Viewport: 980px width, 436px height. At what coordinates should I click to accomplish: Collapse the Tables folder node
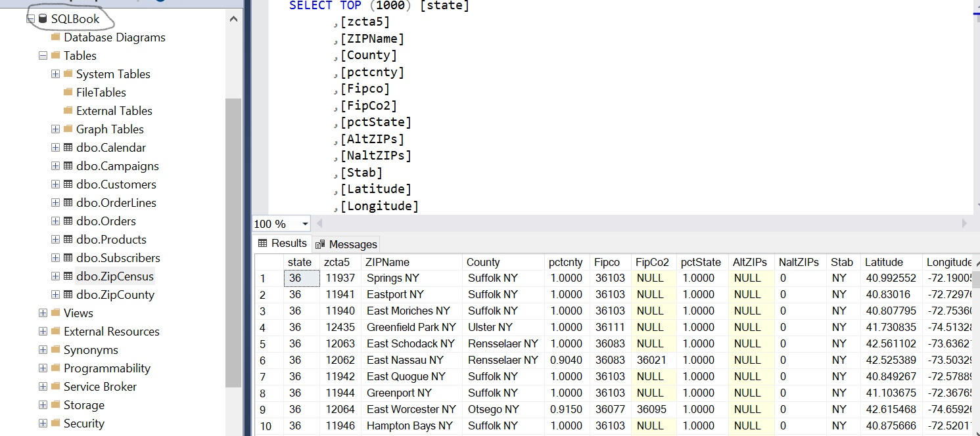(x=43, y=56)
